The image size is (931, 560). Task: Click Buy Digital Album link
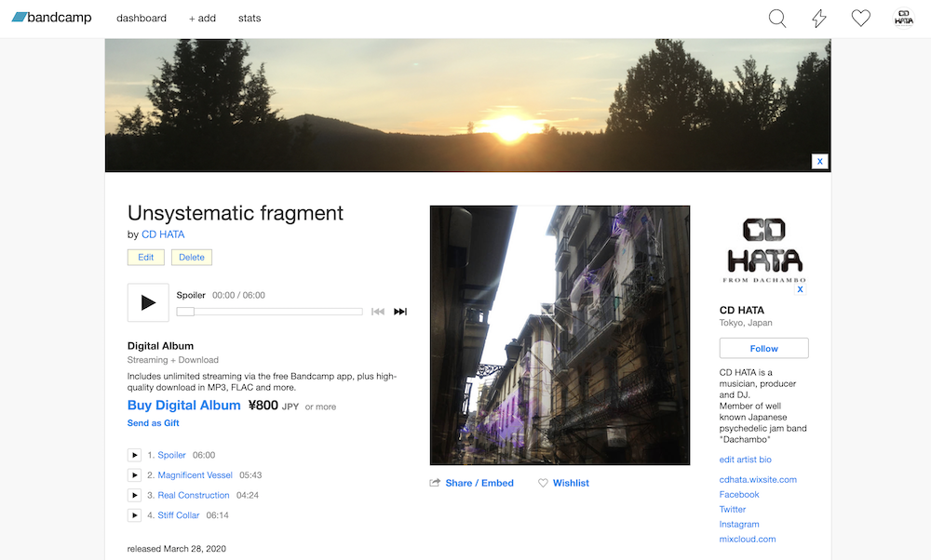[x=184, y=406]
